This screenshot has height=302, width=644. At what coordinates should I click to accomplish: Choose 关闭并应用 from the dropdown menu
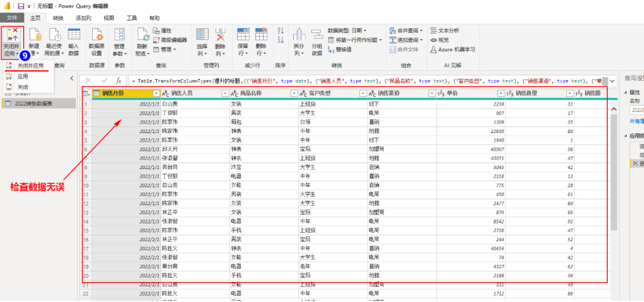[30, 66]
